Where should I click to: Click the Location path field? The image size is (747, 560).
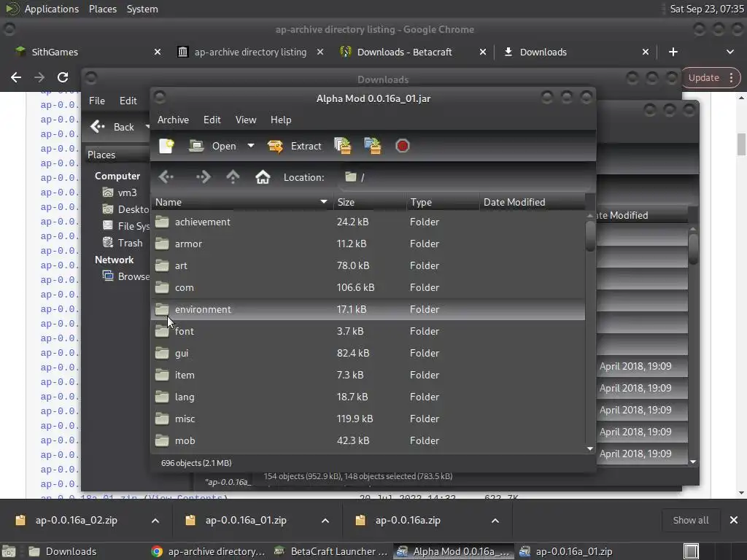tap(465, 177)
